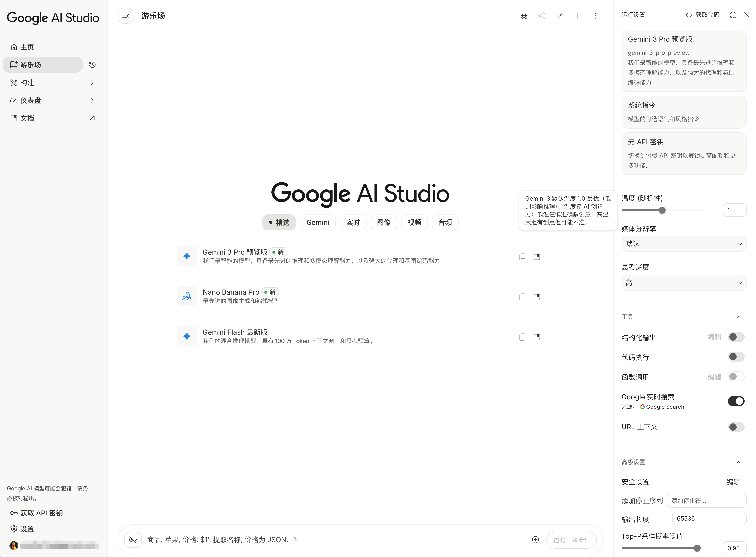Click the reset default settings icon
This screenshot has height=557, width=756.
(x=732, y=15)
